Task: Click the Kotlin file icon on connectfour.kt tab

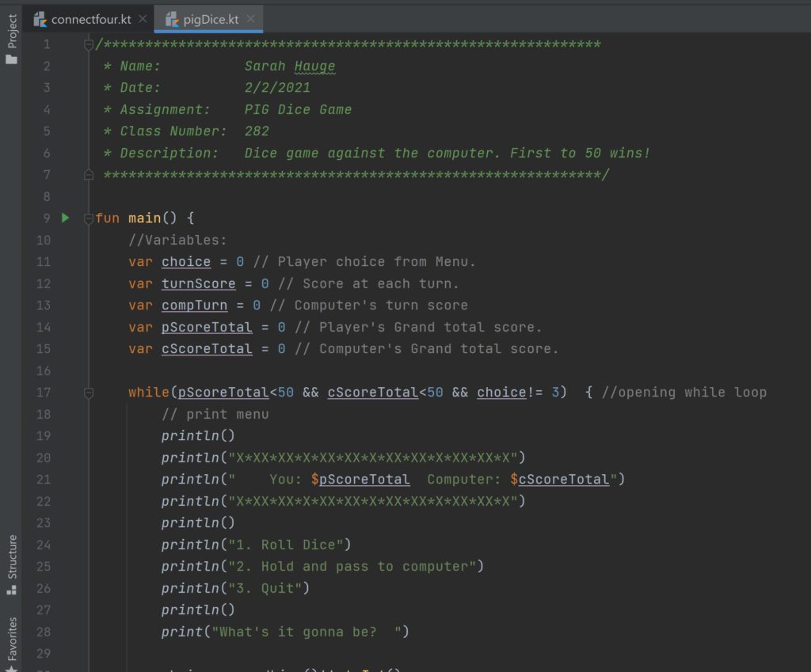Action: pyautogui.click(x=40, y=19)
